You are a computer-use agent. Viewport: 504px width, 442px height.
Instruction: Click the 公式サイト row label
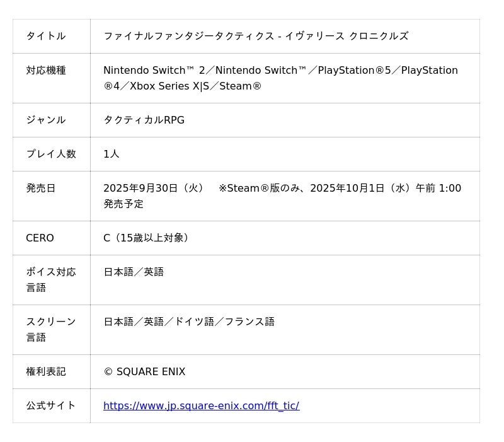[x=50, y=405]
